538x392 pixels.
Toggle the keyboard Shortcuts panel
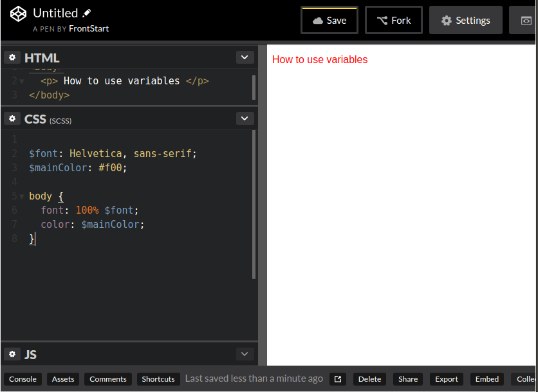point(158,379)
